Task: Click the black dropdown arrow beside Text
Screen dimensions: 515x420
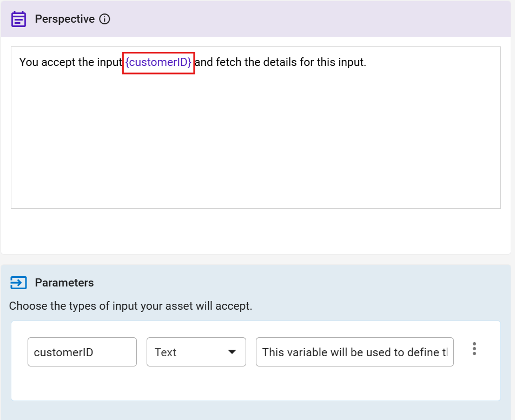Action: pos(232,352)
